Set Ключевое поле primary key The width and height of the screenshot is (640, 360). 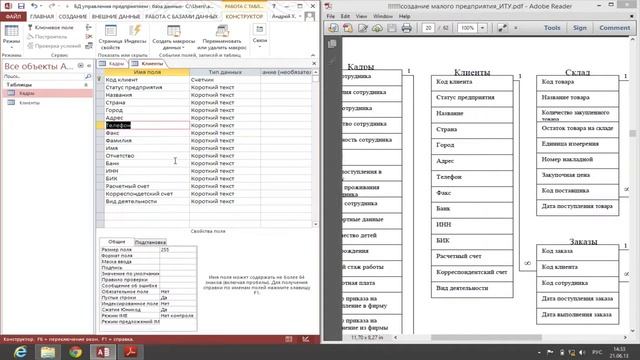coord(51,27)
